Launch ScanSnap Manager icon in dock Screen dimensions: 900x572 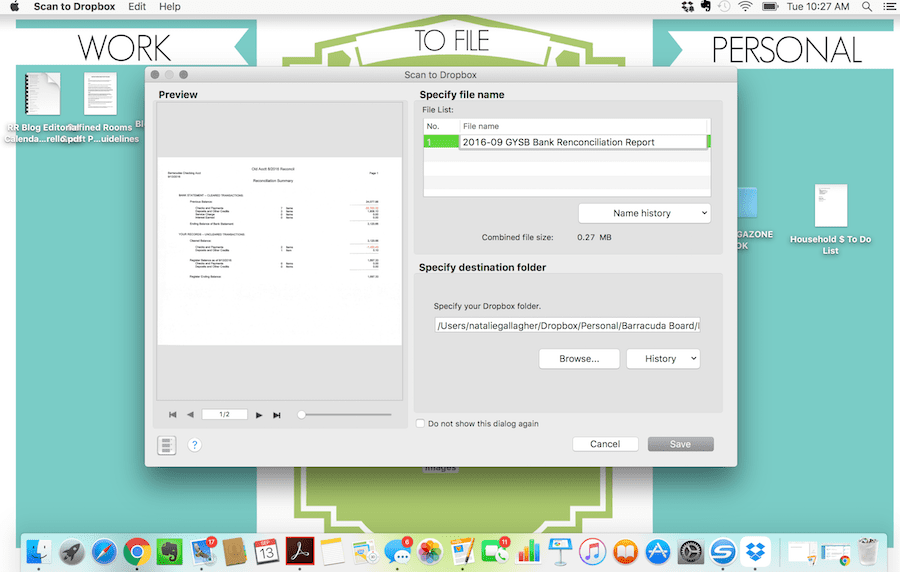click(x=723, y=552)
